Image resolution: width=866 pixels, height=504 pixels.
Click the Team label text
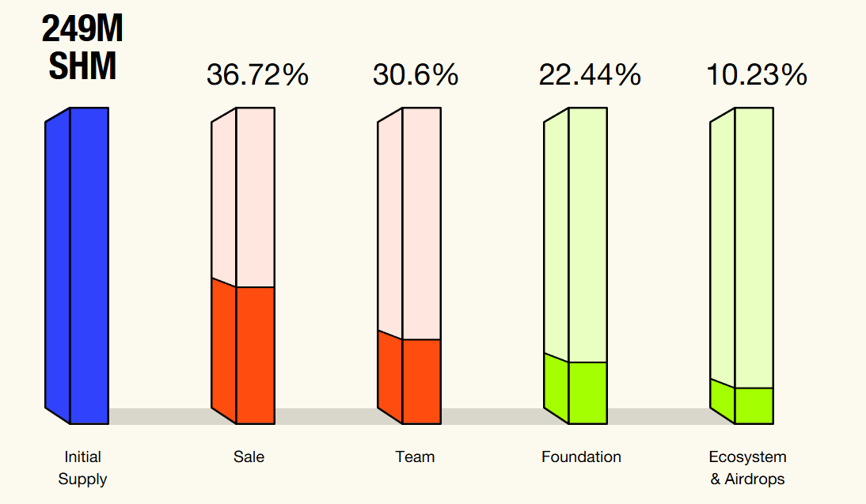point(415,457)
